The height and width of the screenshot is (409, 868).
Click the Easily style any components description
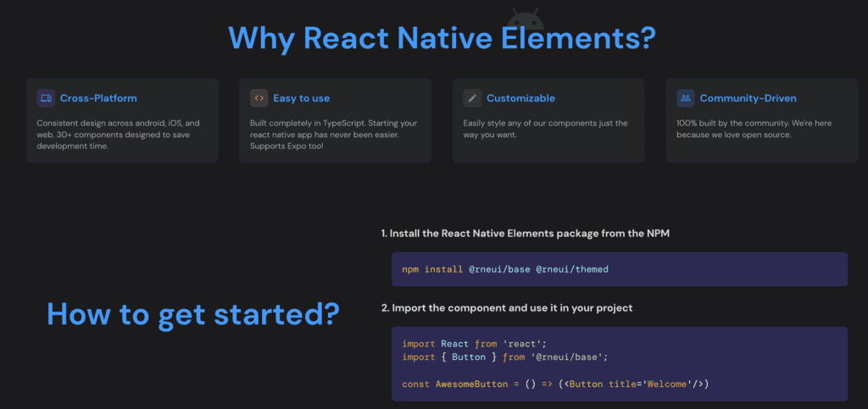pyautogui.click(x=545, y=129)
